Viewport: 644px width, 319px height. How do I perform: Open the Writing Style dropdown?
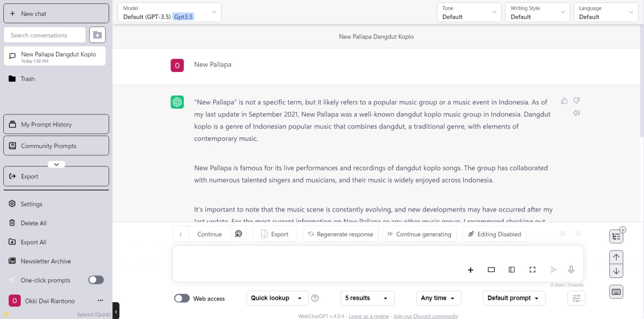click(537, 12)
